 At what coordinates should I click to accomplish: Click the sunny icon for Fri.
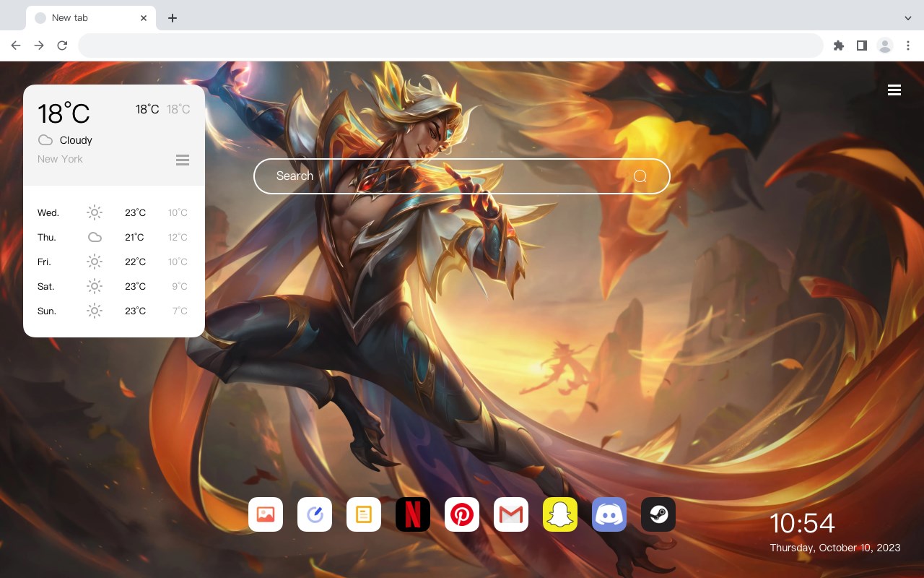(95, 262)
